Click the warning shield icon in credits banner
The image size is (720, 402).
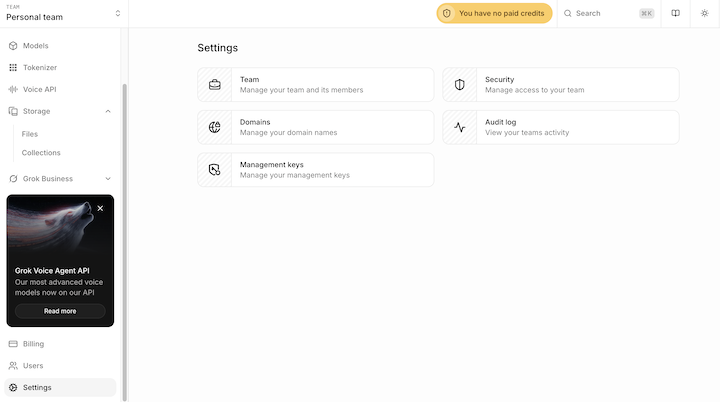click(447, 13)
